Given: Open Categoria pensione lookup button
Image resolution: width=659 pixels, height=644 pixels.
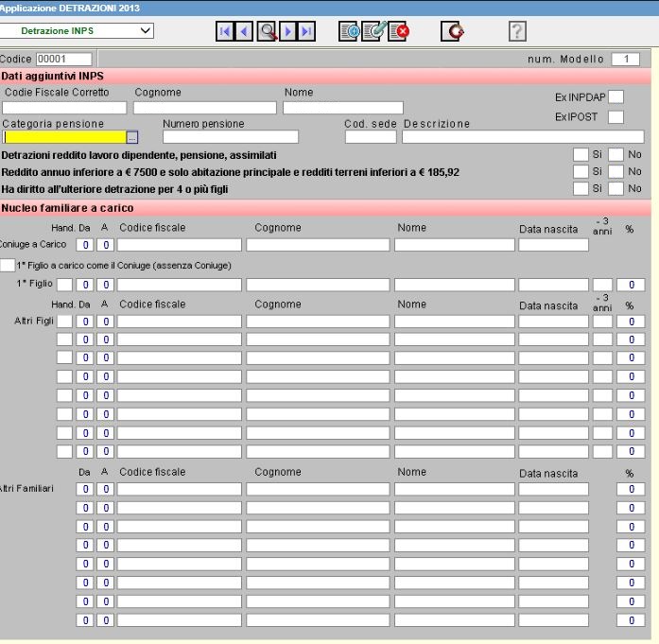Looking at the screenshot, I should [x=132, y=138].
